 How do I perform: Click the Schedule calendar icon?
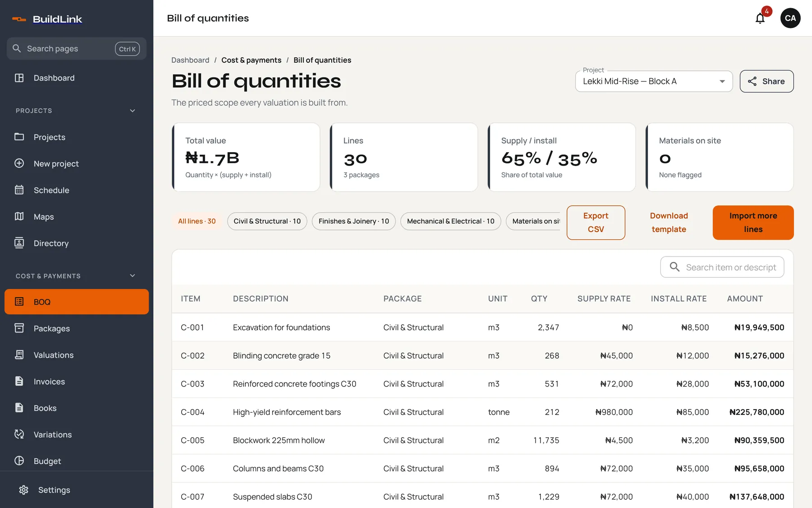coord(19,190)
